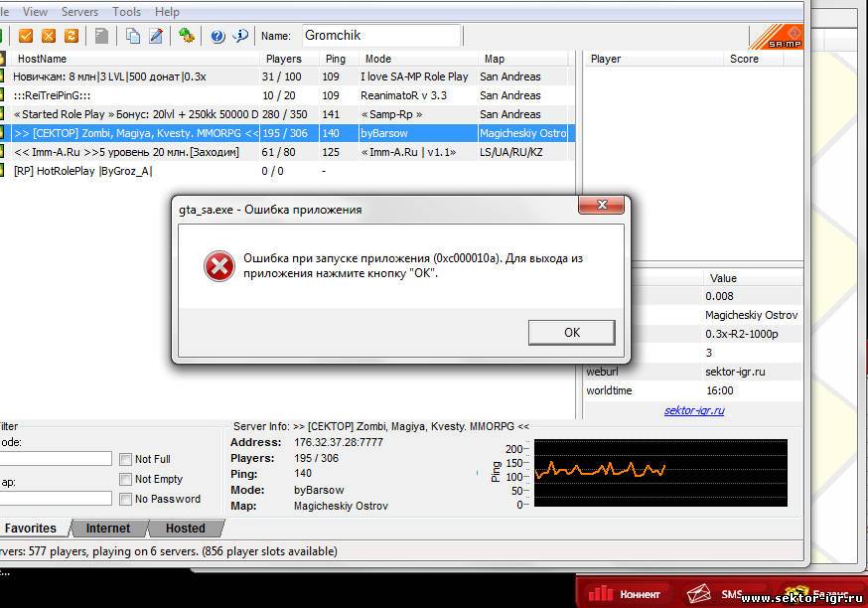Click the ReanimatoR v 3.3 mode cell
The image size is (868, 608).
(x=403, y=95)
